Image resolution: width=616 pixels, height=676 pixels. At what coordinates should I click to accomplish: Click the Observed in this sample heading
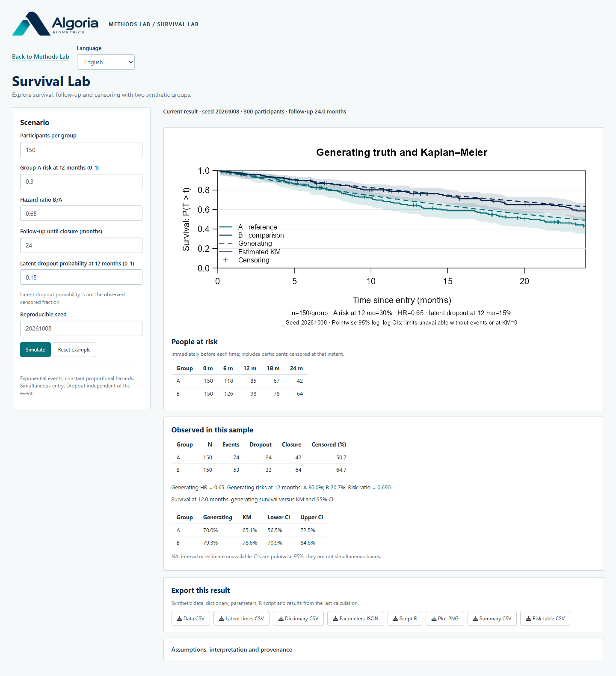(212, 430)
